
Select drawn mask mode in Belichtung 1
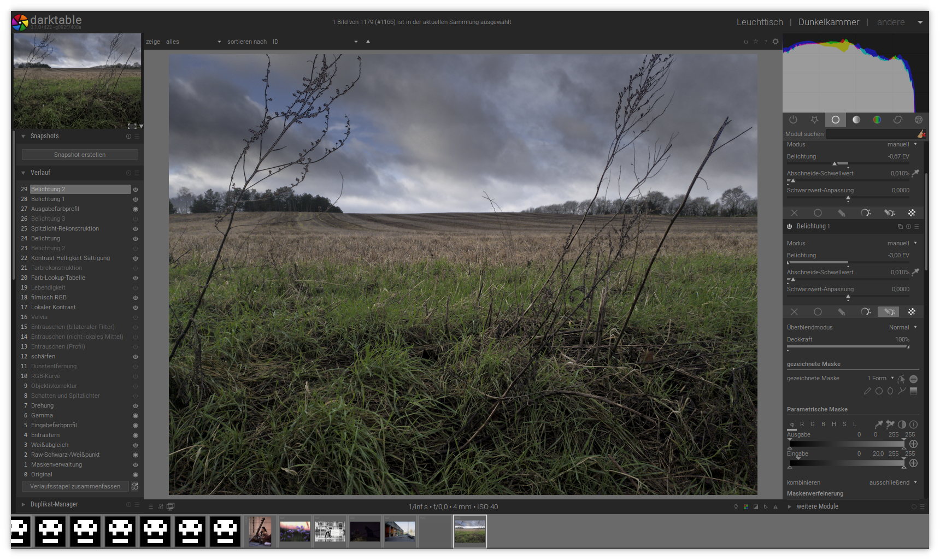842,312
